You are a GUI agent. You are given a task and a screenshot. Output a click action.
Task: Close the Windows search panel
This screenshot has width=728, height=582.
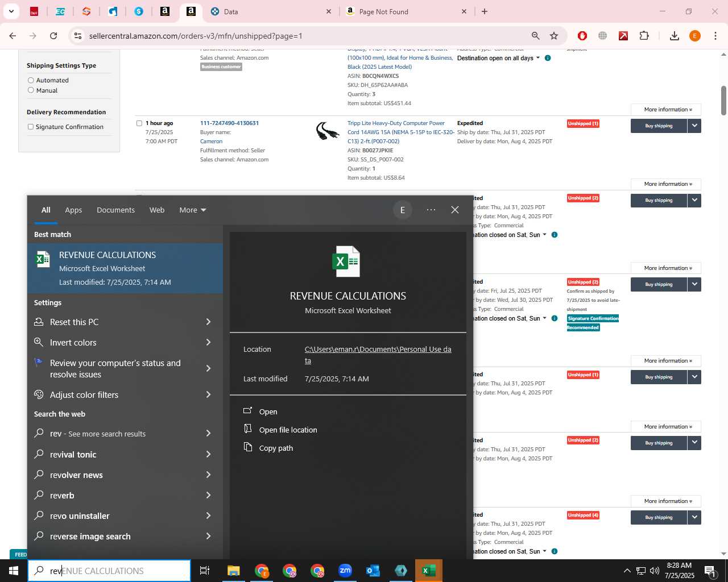click(x=455, y=210)
